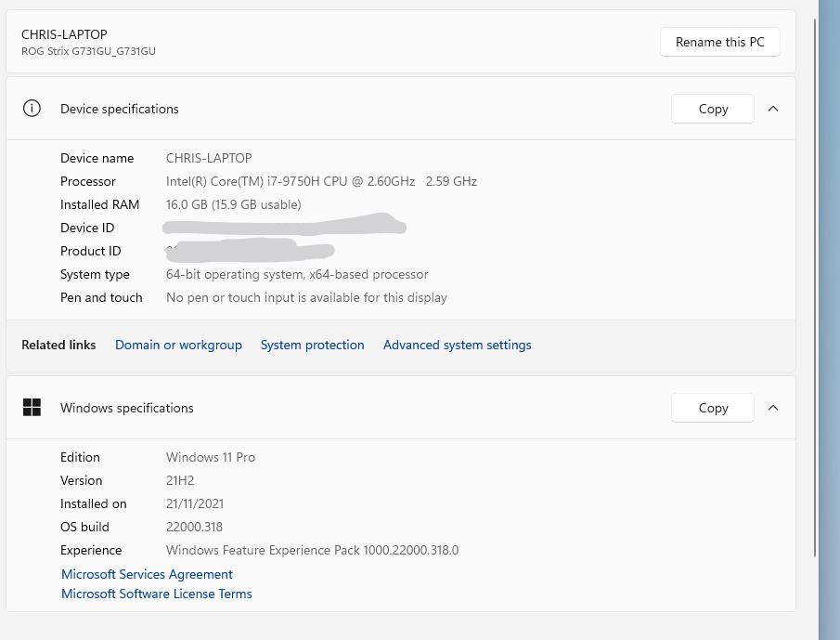The width and height of the screenshot is (840, 640).
Task: Click the Product ID label
Action: point(91,251)
